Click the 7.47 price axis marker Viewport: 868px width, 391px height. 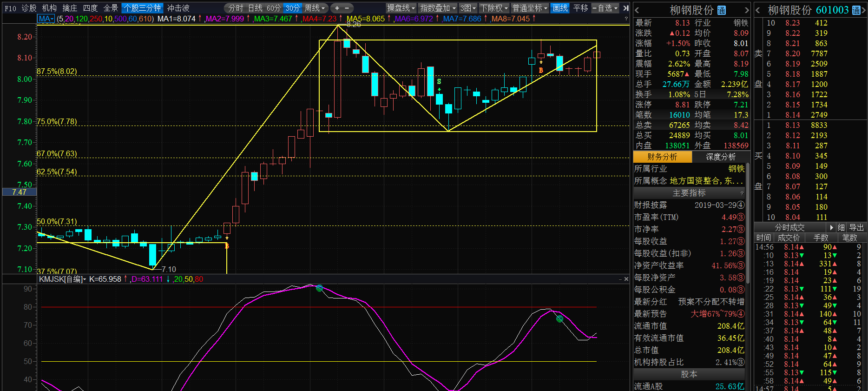(x=19, y=192)
